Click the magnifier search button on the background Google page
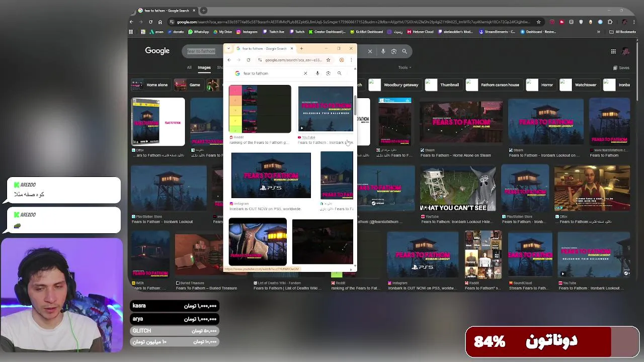644x362 pixels. (405, 51)
